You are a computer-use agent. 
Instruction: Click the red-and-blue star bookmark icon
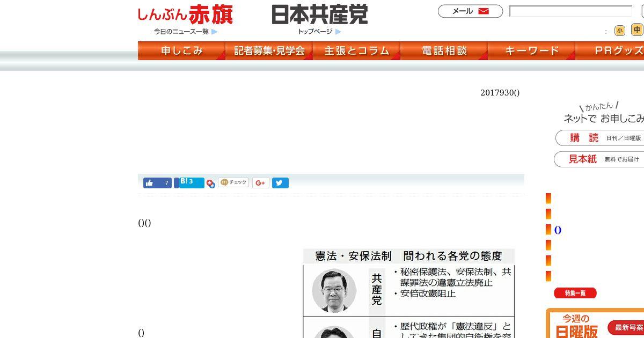(211, 184)
